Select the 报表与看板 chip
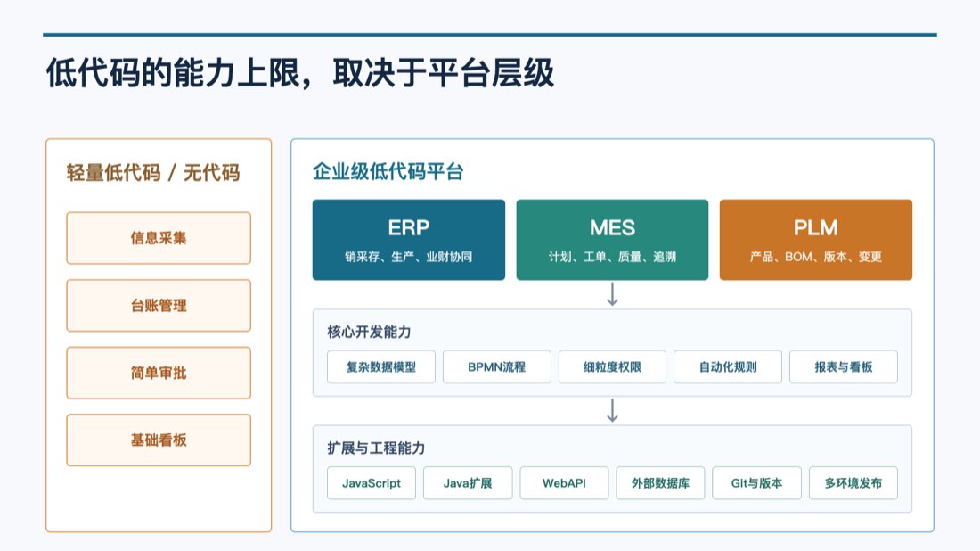The image size is (980, 551). [844, 367]
